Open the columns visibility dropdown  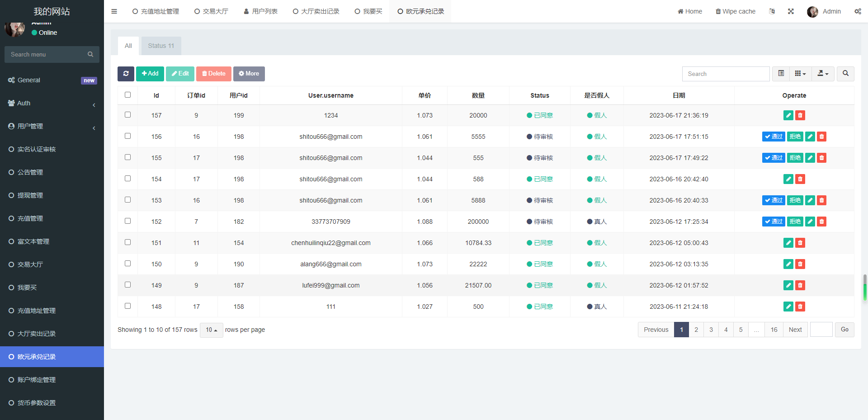click(800, 74)
